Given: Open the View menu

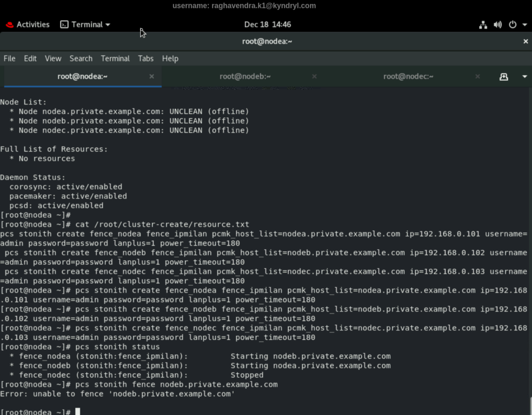Looking at the screenshot, I should [x=53, y=59].
